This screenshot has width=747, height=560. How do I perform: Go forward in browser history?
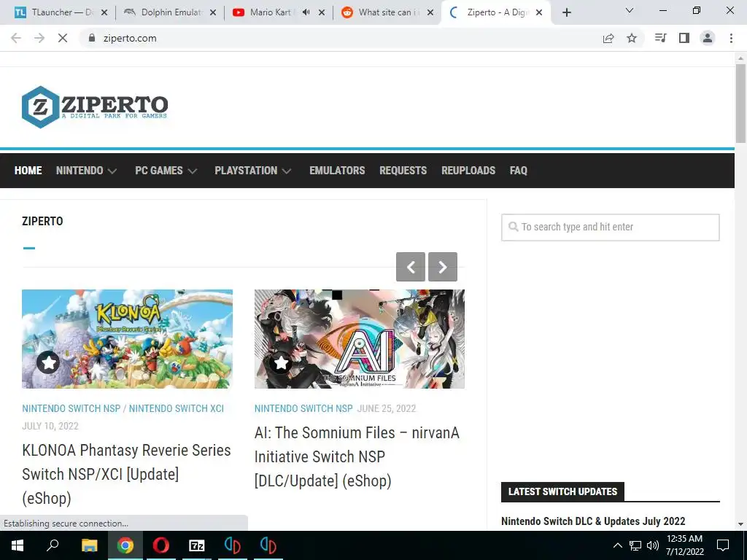[x=39, y=38]
